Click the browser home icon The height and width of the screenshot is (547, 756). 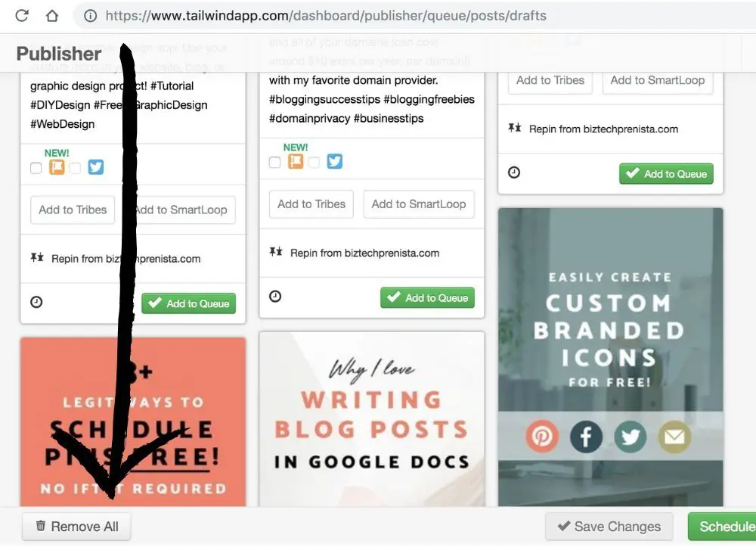pos(52,16)
